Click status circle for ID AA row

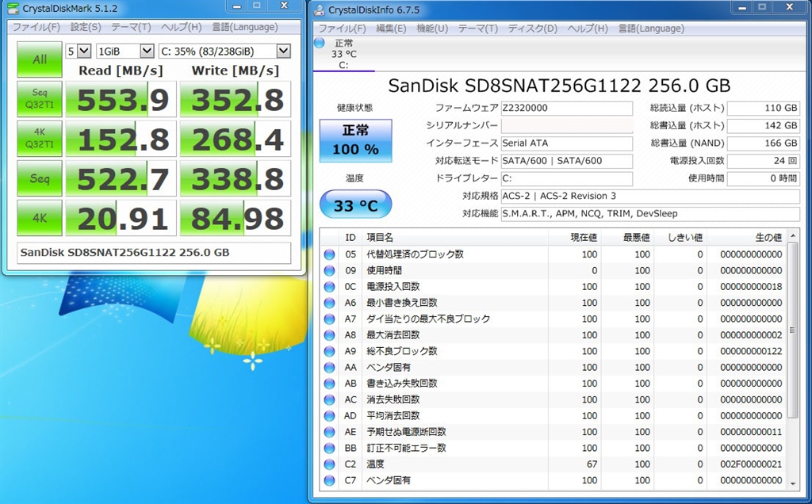point(329,367)
